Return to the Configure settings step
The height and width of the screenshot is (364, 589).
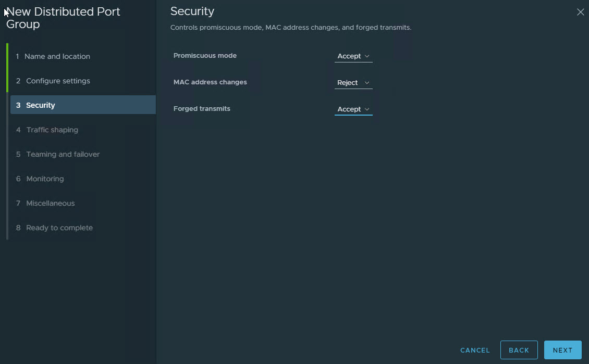58,81
